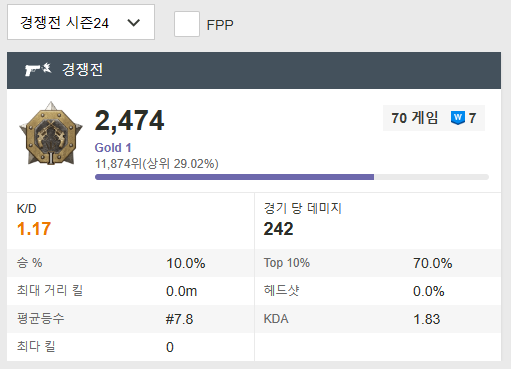Select the 승 % stat row
The image size is (511, 369).
(131, 263)
